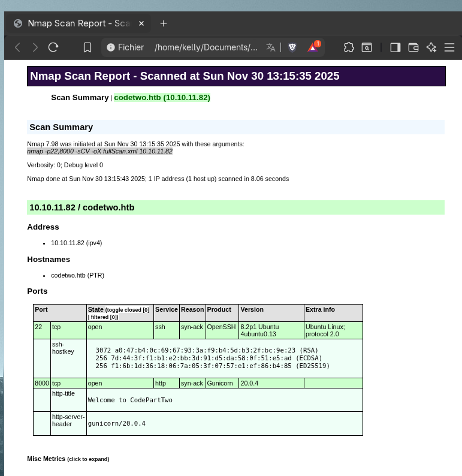Open the Brave Shields lion icon
The width and height of the screenshot is (462, 476).
pos(292,47)
